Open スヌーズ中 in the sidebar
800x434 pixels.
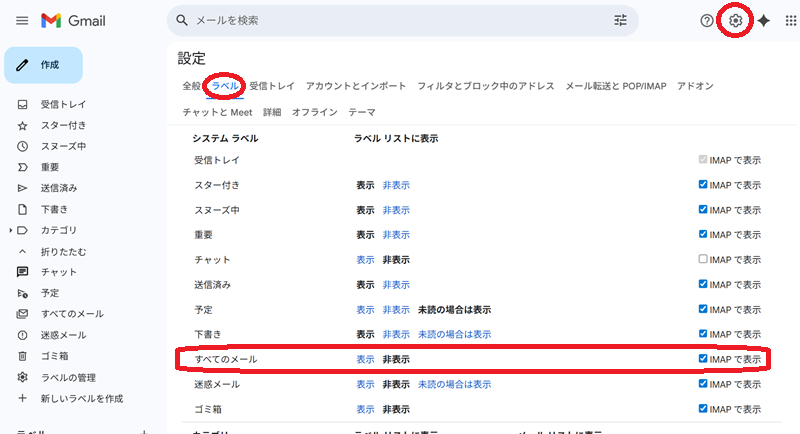tap(63, 146)
